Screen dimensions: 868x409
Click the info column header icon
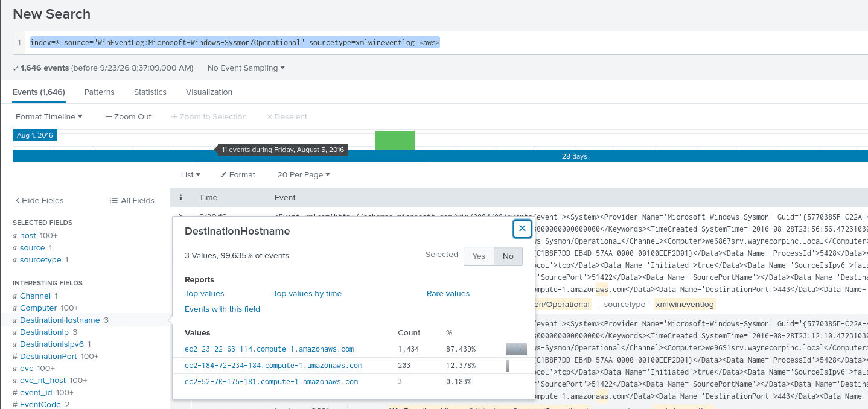tap(180, 197)
